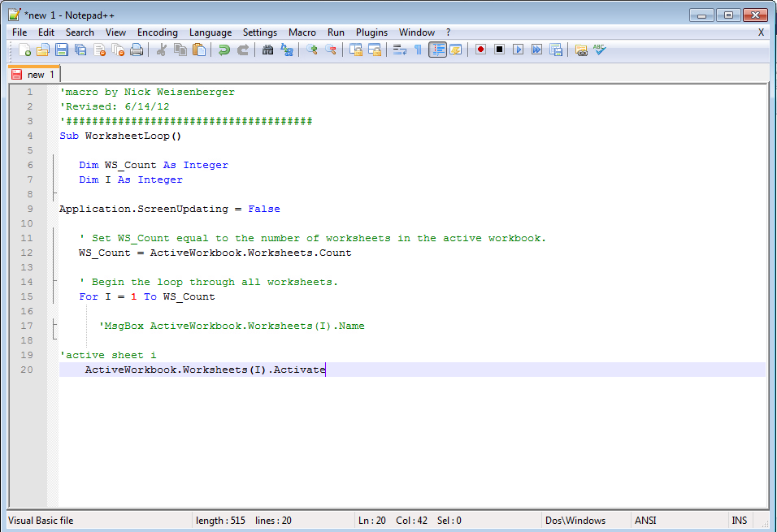Click 'length : 515' in the status bar
Image resolution: width=777 pixels, height=532 pixels.
220,521
